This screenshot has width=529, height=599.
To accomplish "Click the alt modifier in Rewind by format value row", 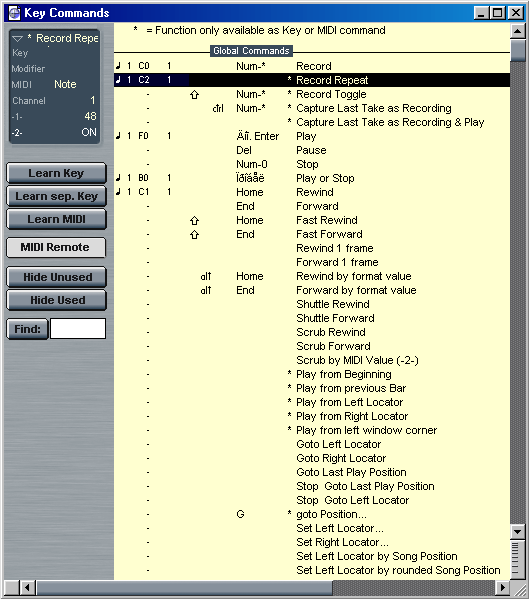I will [x=206, y=276].
